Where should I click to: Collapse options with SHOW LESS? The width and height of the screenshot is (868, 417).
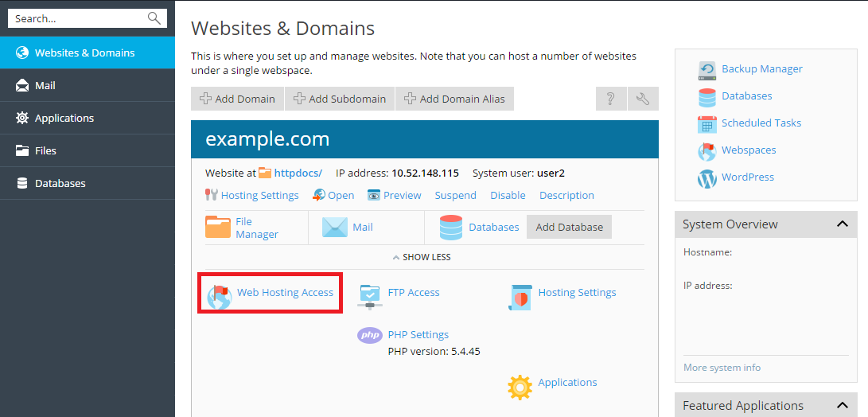click(x=422, y=258)
